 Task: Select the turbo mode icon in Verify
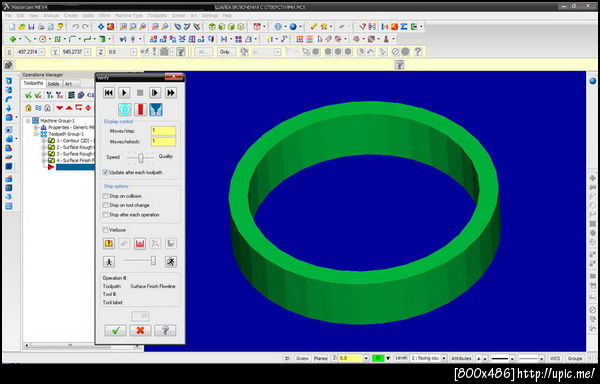click(125, 110)
